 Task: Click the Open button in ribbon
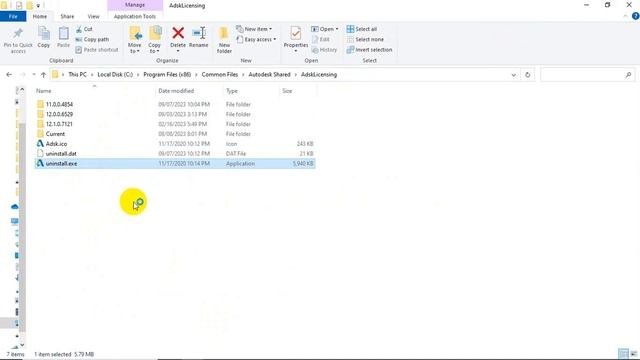324,29
